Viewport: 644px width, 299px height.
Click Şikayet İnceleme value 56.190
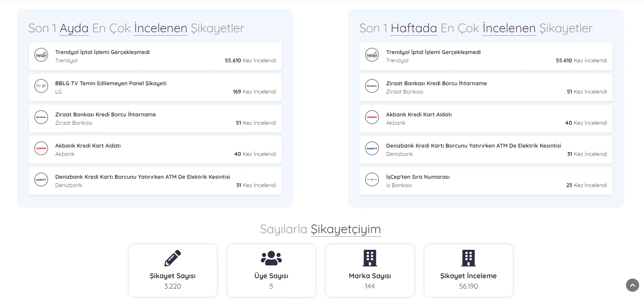469,286
